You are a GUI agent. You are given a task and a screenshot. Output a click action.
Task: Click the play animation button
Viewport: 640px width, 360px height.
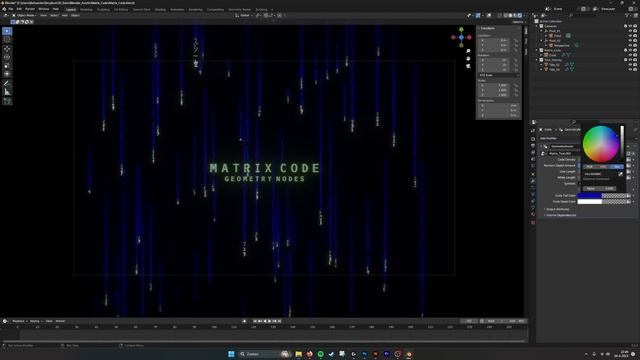click(x=269, y=321)
